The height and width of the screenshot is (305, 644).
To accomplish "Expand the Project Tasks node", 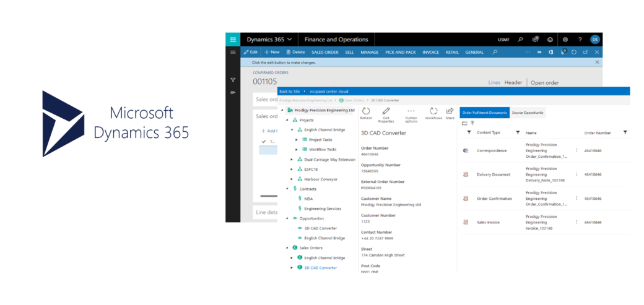I will point(297,140).
